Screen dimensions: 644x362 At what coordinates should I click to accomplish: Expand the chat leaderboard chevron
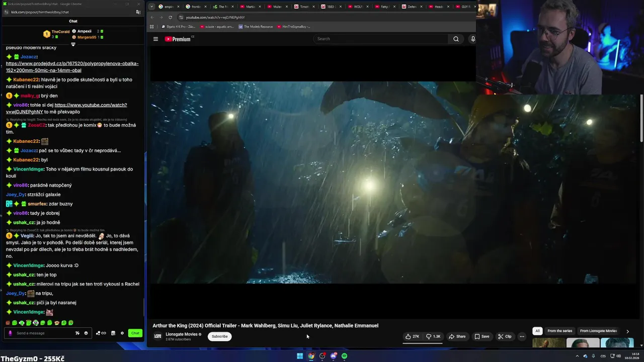click(x=73, y=44)
